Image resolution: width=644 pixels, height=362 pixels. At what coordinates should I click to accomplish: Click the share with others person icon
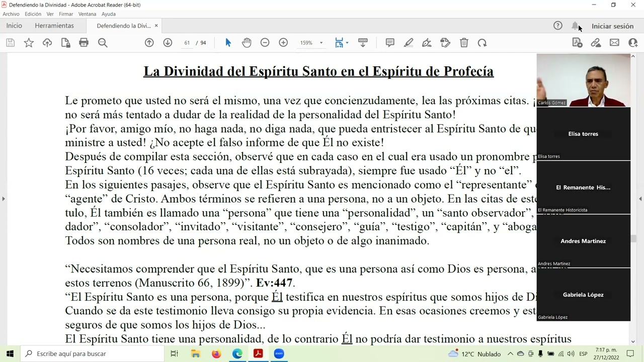633,43
